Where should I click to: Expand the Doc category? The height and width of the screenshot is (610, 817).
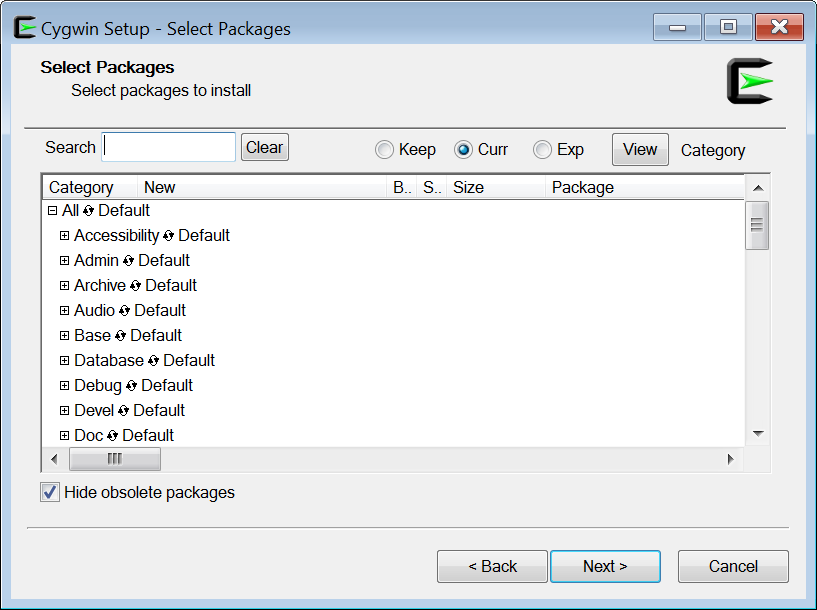[64, 436]
